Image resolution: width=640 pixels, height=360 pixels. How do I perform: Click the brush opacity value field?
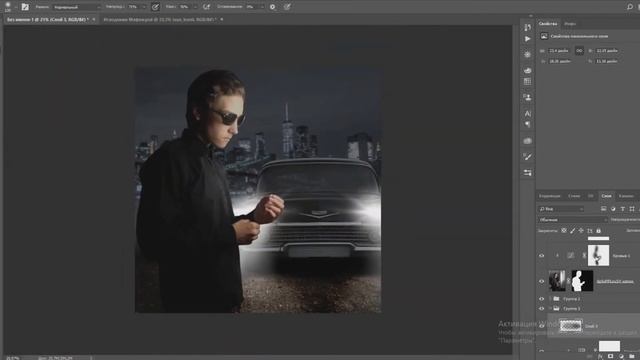pyautogui.click(x=133, y=7)
